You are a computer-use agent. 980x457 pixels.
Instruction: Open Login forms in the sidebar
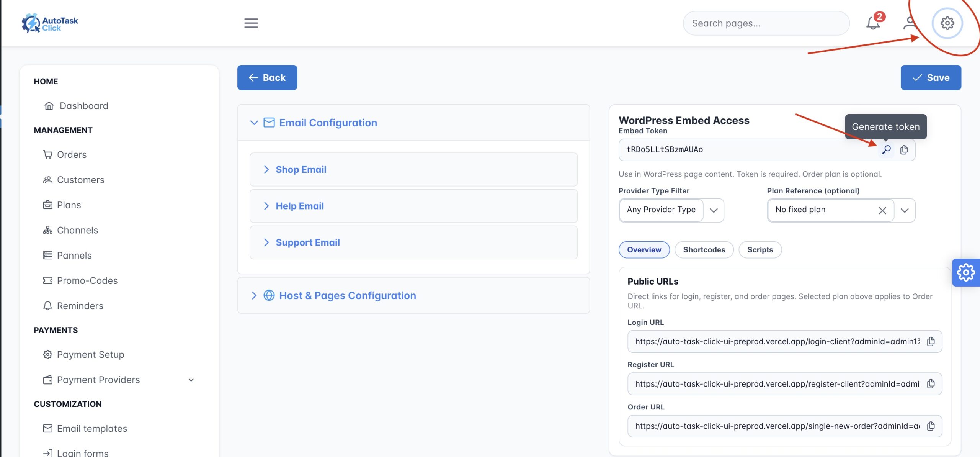coord(76,453)
